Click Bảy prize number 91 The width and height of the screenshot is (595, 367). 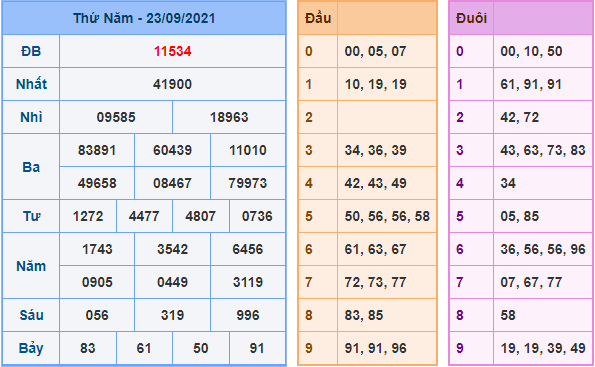(257, 348)
